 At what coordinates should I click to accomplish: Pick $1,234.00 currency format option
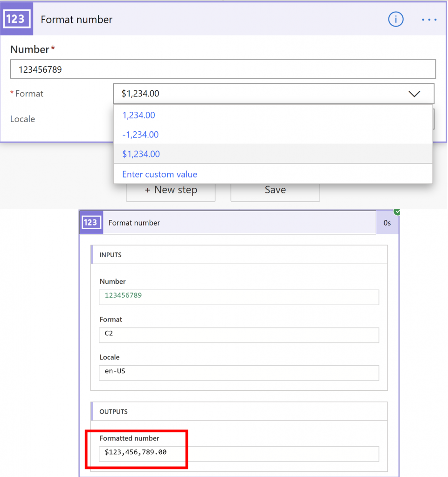(273, 154)
